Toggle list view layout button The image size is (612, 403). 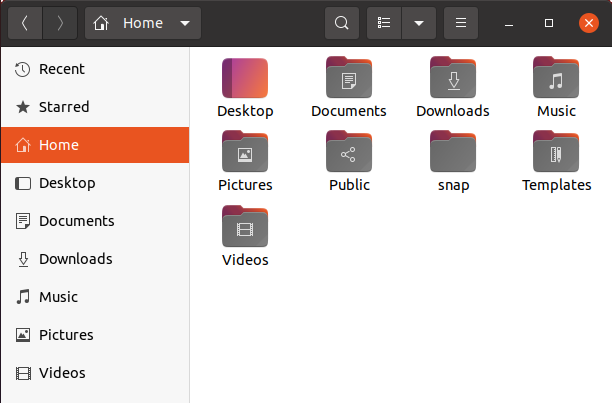[x=384, y=23]
